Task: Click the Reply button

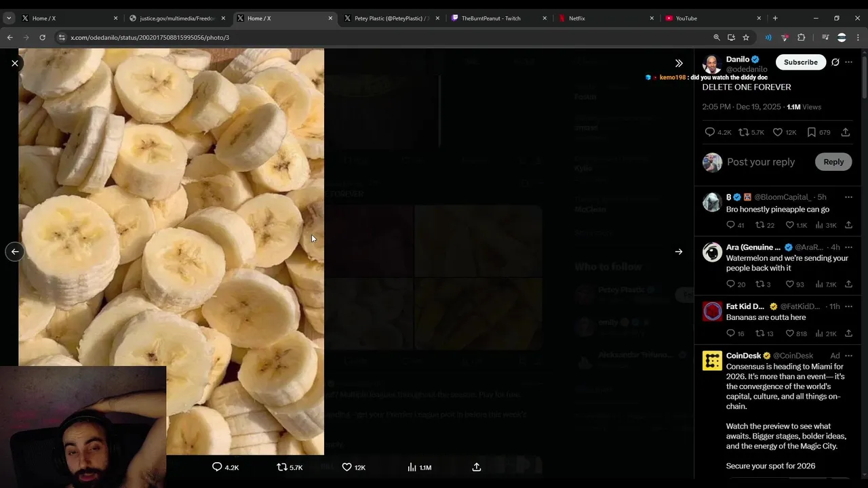Action: (833, 162)
